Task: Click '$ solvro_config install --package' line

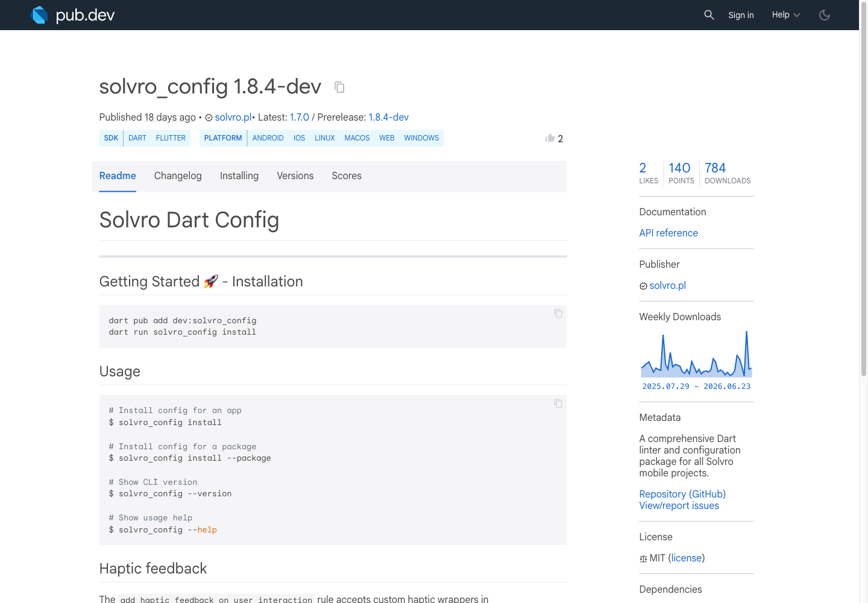Action: click(x=190, y=458)
